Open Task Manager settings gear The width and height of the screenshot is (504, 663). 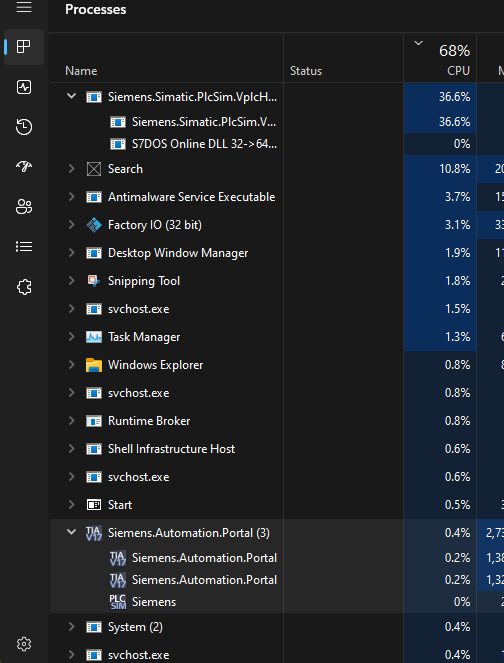pyautogui.click(x=24, y=644)
